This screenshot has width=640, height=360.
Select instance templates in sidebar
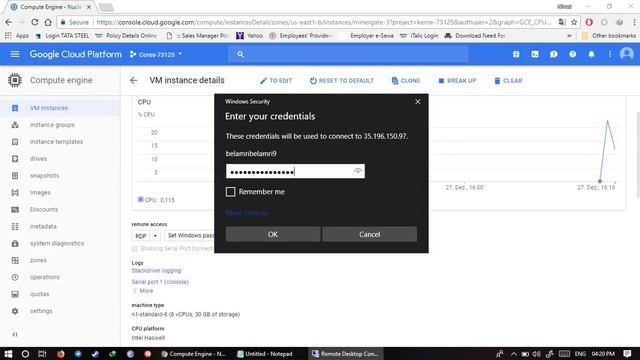(60, 142)
